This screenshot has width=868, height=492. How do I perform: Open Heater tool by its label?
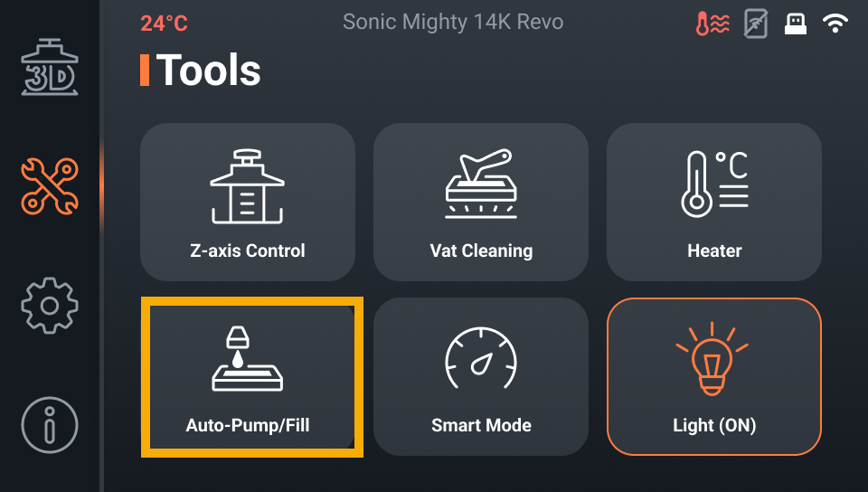(x=713, y=251)
